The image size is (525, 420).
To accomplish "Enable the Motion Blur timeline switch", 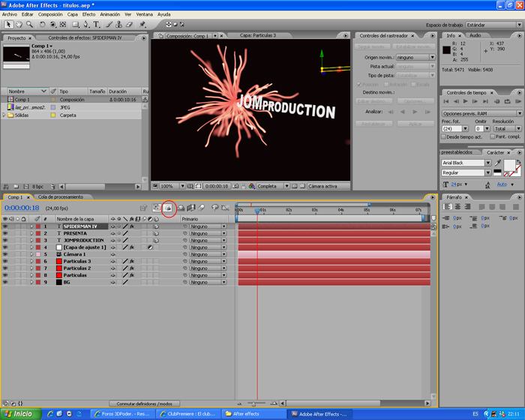I will click(x=201, y=208).
